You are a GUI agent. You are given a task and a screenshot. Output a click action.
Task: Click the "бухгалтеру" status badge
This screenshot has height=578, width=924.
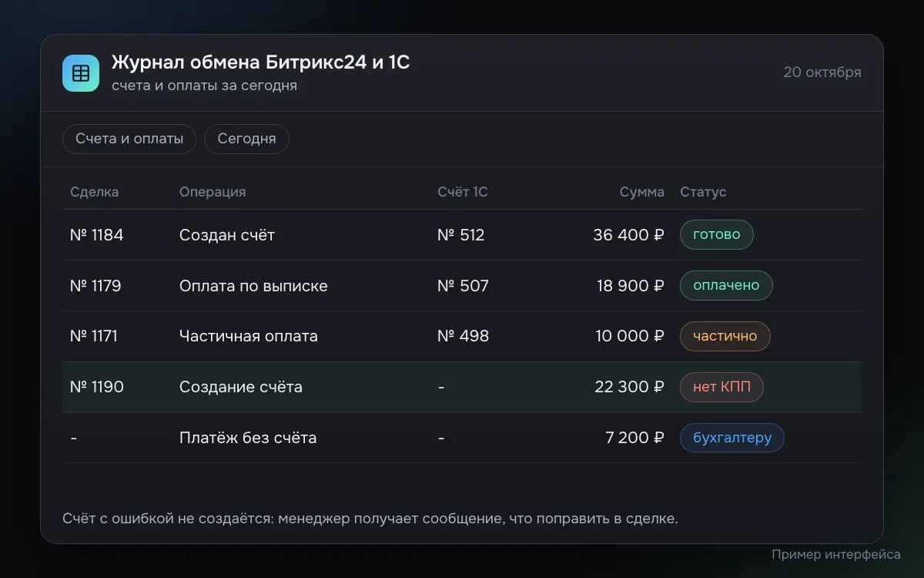click(x=731, y=439)
